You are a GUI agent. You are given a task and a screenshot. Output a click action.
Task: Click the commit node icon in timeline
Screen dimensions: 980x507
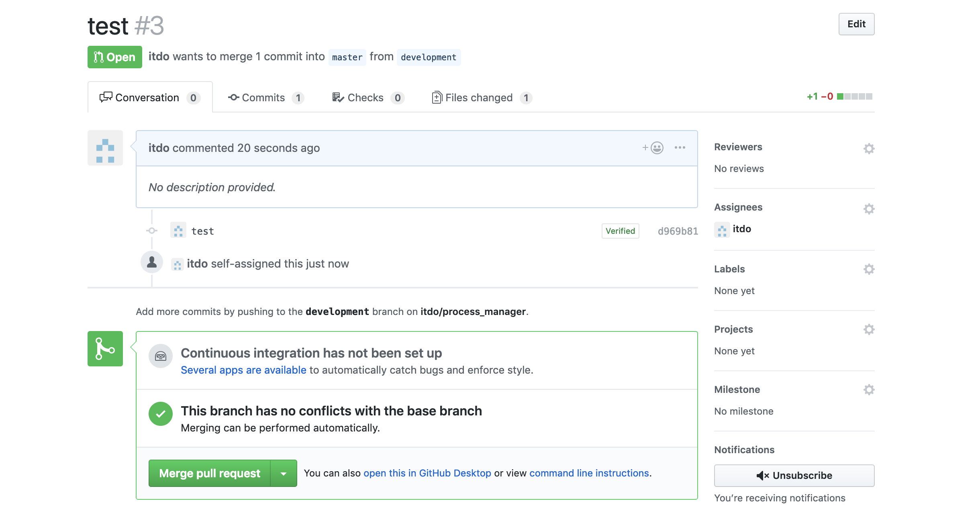152,231
